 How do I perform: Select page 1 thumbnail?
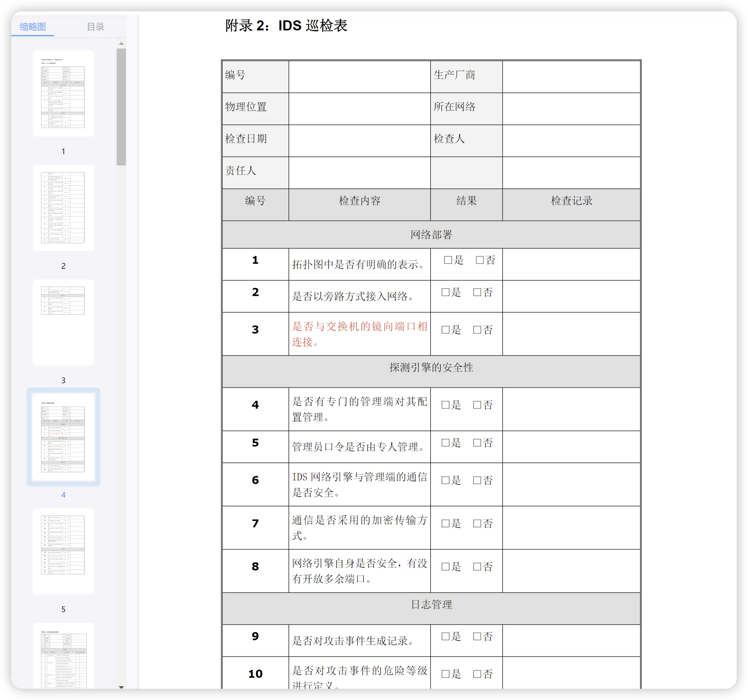63,94
